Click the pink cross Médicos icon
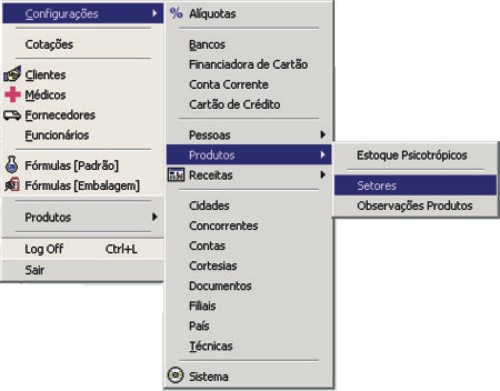500x391 pixels. coord(13,94)
